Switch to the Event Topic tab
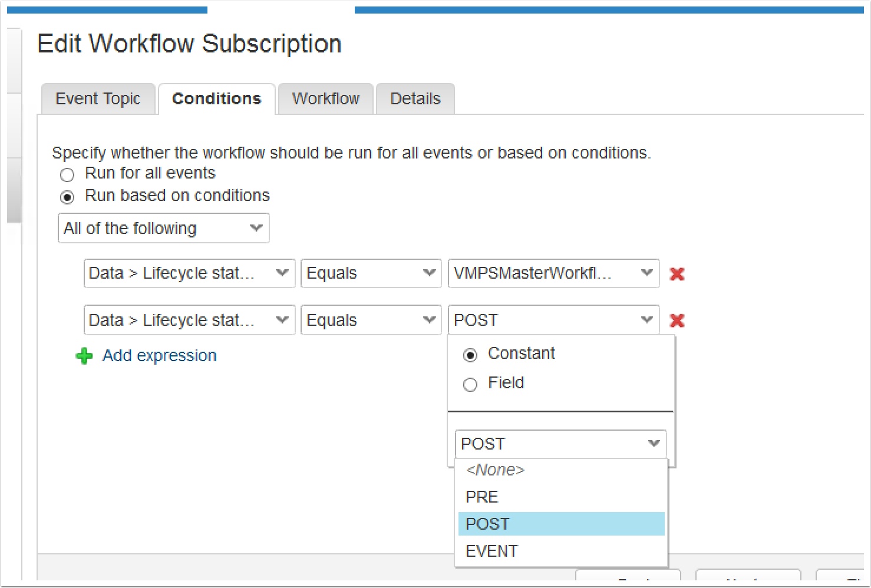Viewport: 871px width, 588px height. click(x=98, y=99)
